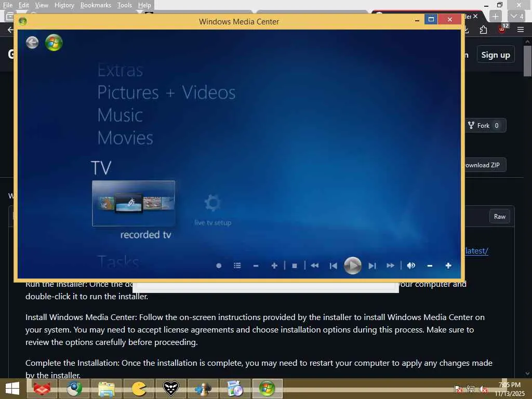
Task: Click the uBlock extension icon with badge 12
Action: [502, 29]
